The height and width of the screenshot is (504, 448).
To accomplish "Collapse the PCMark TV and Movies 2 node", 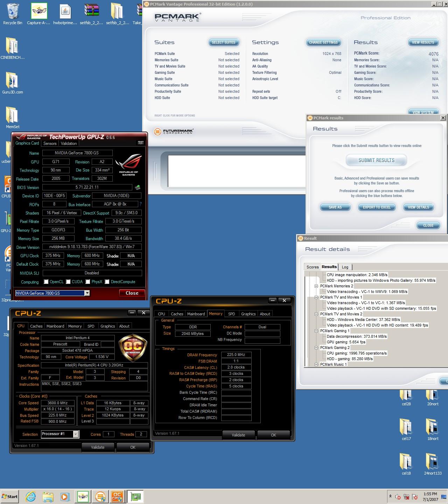I will 316,314.
